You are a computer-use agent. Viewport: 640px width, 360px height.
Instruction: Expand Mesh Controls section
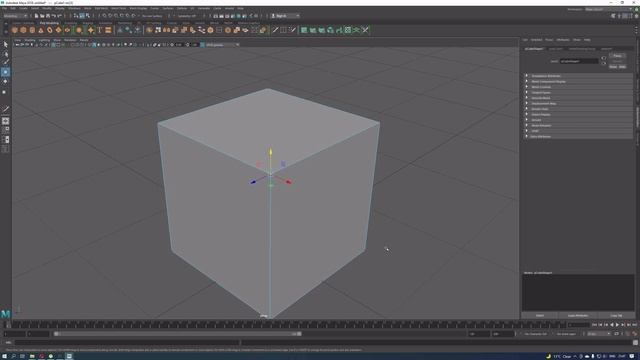click(x=578, y=87)
